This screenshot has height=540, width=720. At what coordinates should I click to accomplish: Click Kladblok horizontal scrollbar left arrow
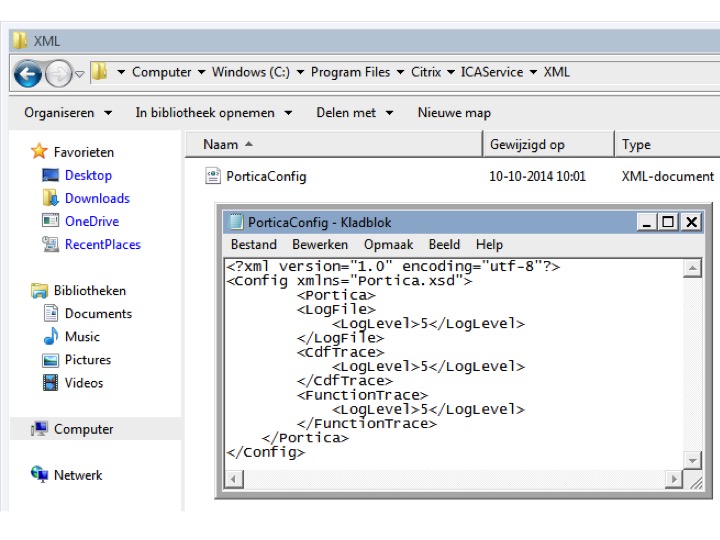tap(234, 479)
